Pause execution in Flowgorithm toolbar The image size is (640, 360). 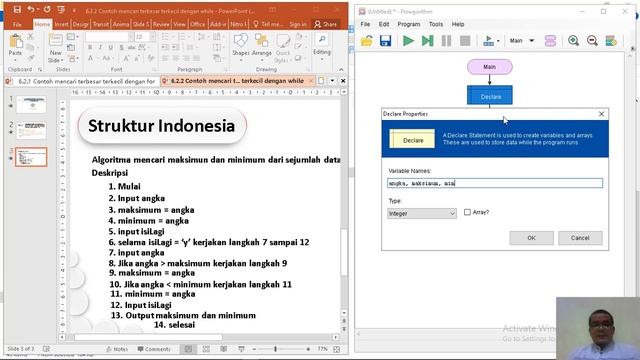point(446,41)
